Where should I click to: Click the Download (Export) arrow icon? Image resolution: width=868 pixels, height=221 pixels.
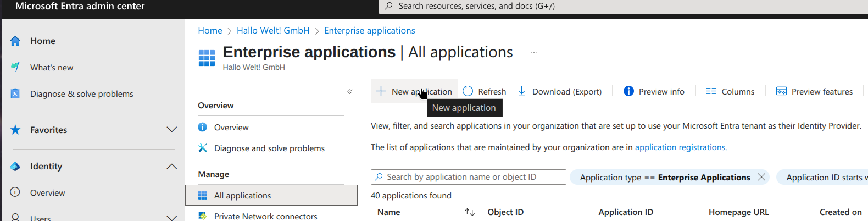[521, 91]
